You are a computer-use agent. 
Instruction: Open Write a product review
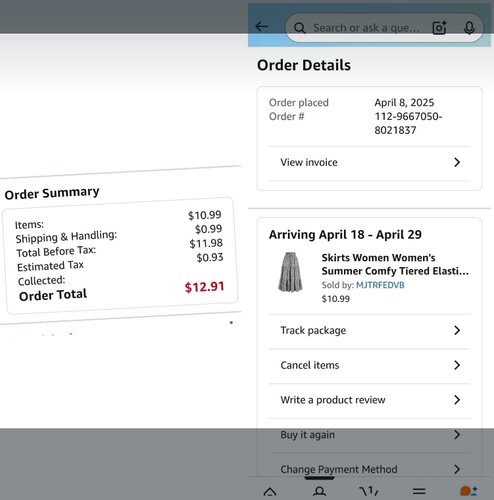(369, 400)
